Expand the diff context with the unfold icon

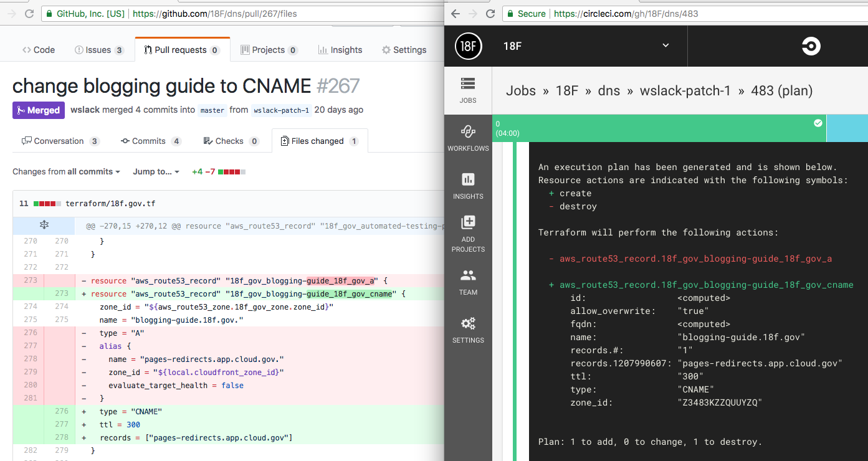(x=44, y=226)
